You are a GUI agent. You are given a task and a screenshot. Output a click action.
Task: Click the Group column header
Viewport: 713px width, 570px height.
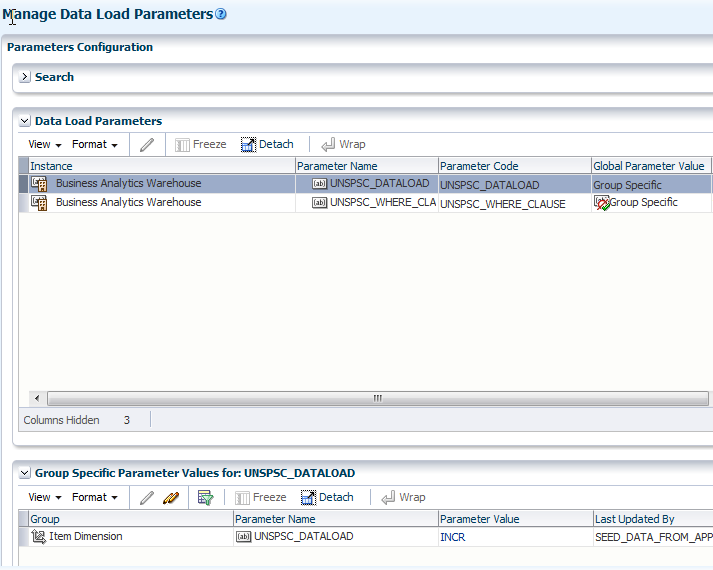click(131, 519)
